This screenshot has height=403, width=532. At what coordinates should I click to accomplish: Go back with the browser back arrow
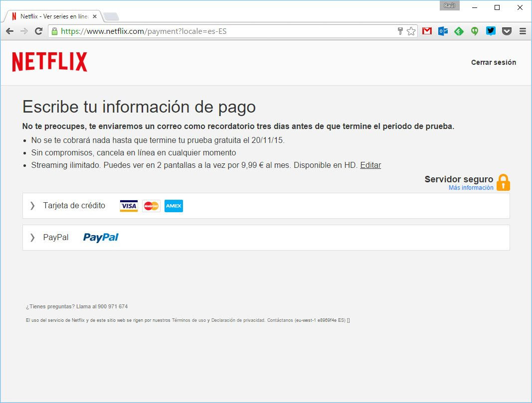tap(9, 31)
